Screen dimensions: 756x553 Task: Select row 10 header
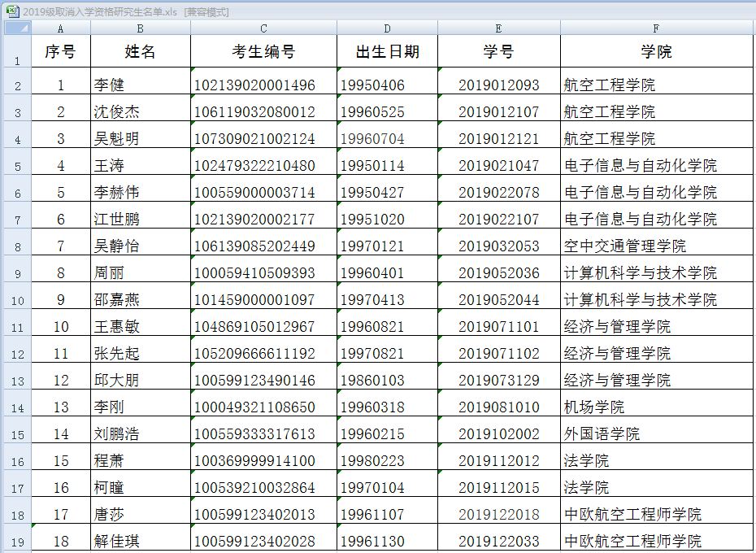[16, 299]
